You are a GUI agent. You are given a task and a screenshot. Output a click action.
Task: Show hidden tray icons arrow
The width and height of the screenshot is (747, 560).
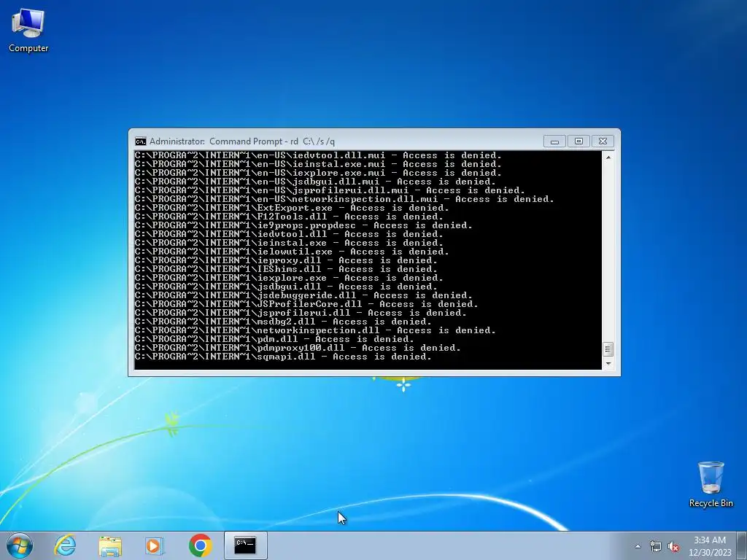[x=638, y=546]
